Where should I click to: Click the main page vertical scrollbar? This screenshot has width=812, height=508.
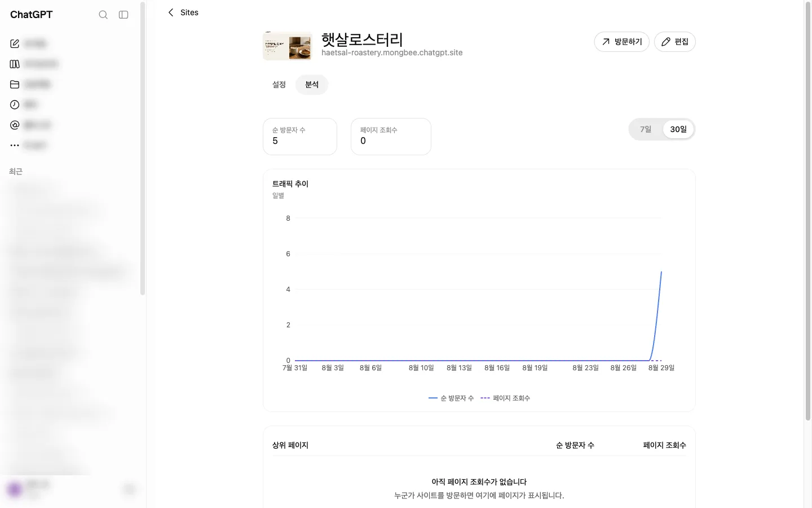coord(807,212)
